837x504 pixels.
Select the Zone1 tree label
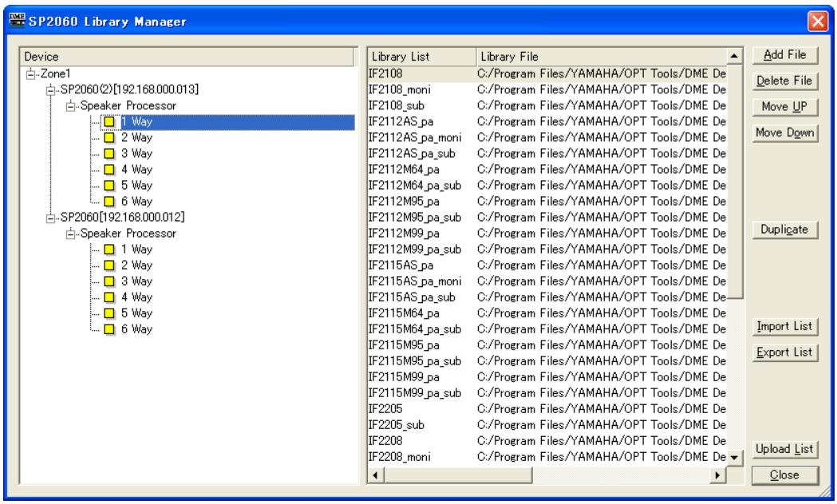pyautogui.click(x=56, y=74)
